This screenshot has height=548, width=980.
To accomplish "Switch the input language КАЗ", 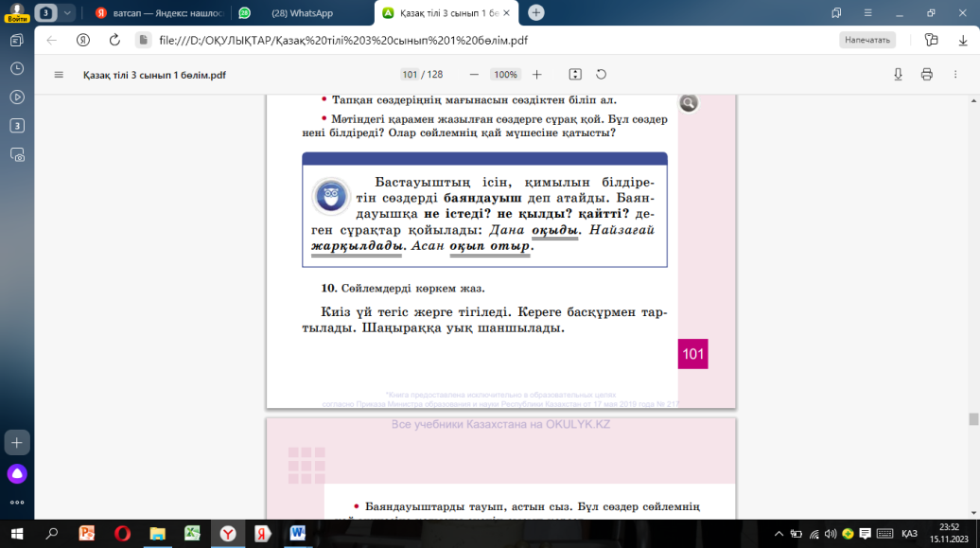I will (x=909, y=534).
